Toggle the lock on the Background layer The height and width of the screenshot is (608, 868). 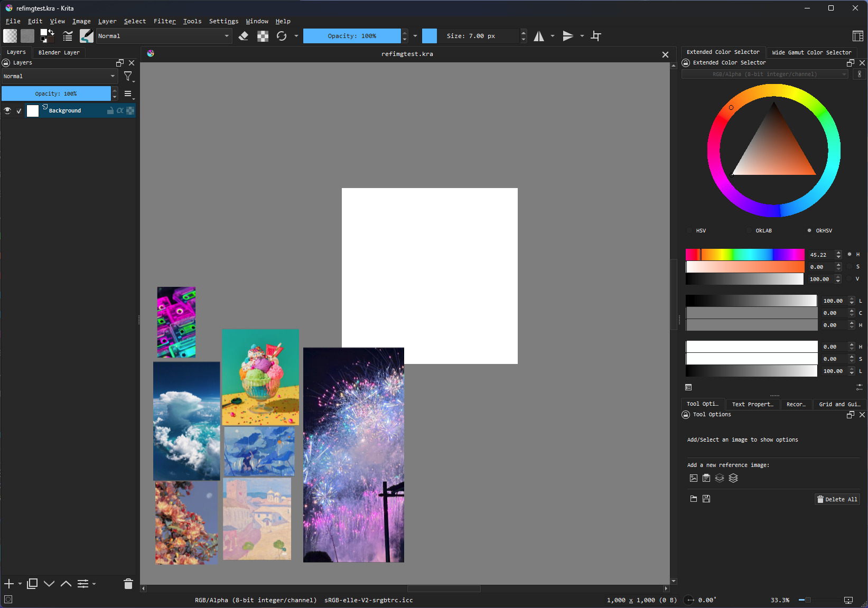pos(110,110)
